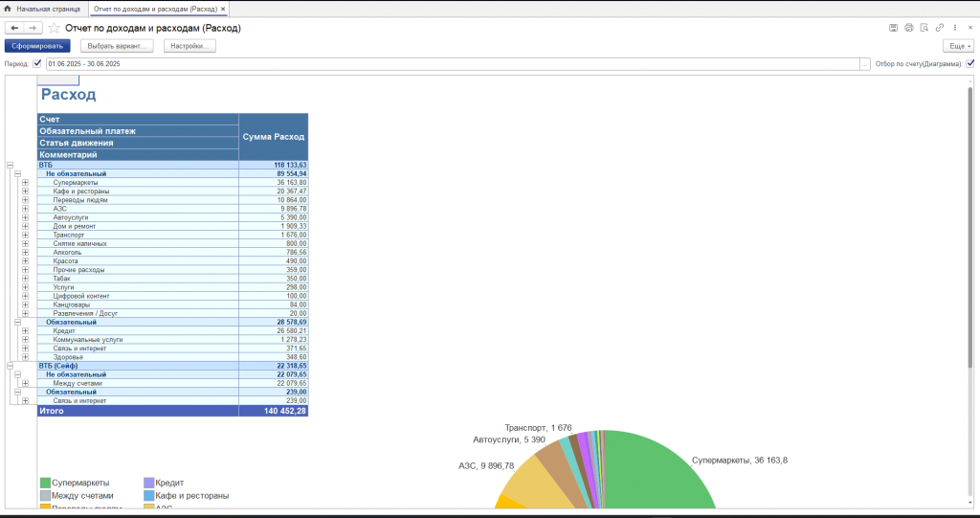Collapse Обязательный 28 578,69 group
Viewport: 980px width, 518px height.
pyautogui.click(x=17, y=322)
